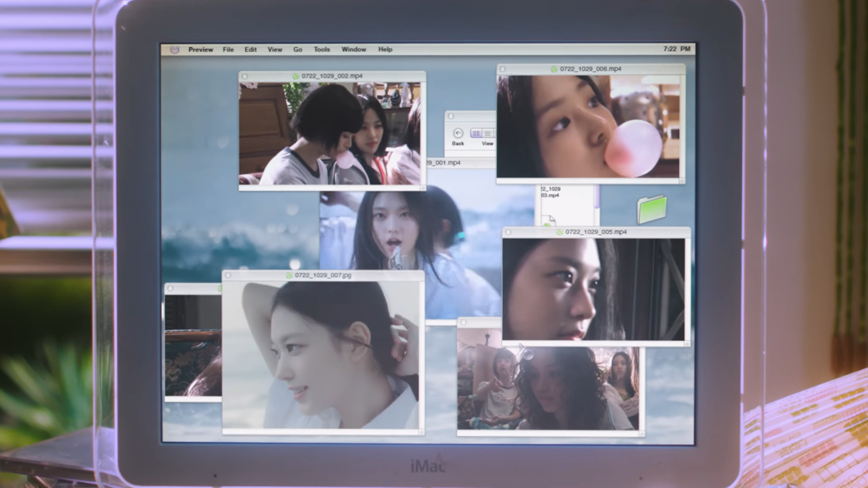The image size is (868, 488).
Task: Open the Preview application menu
Action: [201, 49]
